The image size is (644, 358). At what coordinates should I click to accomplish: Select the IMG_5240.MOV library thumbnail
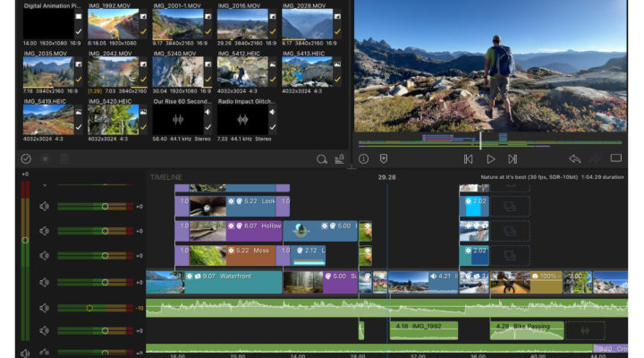178,72
